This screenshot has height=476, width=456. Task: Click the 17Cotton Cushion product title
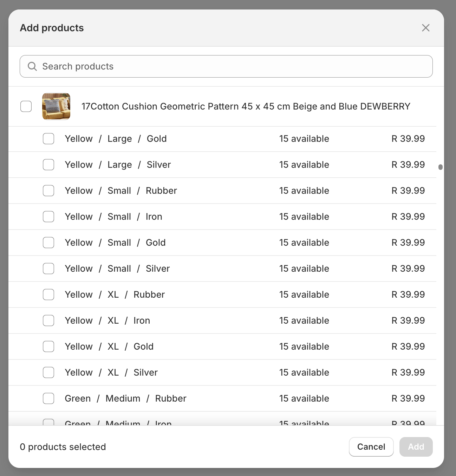pyautogui.click(x=246, y=106)
